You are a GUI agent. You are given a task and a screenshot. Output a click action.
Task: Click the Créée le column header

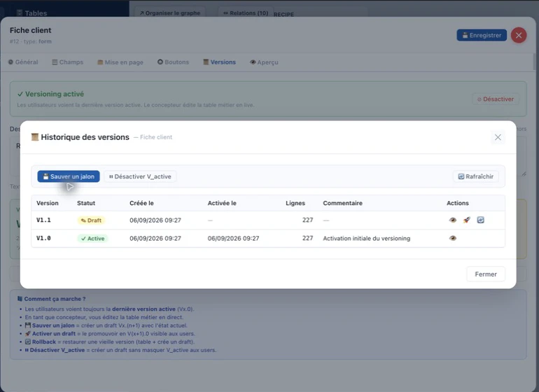(x=141, y=203)
